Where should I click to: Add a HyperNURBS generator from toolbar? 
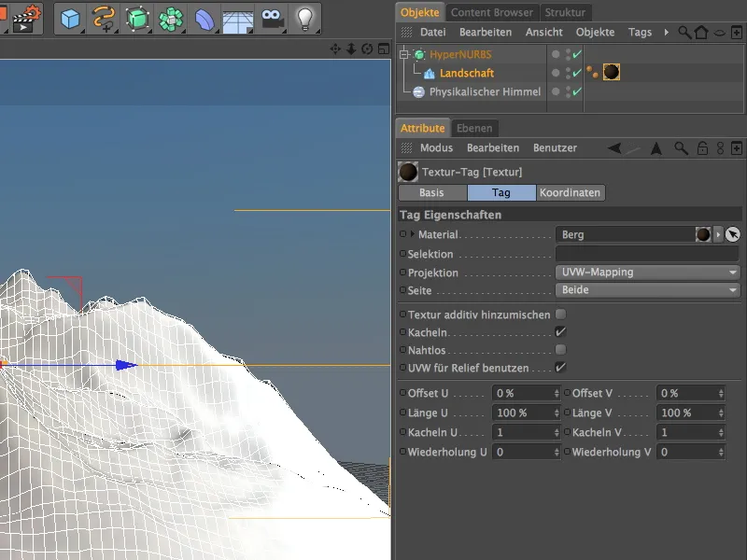click(x=137, y=19)
